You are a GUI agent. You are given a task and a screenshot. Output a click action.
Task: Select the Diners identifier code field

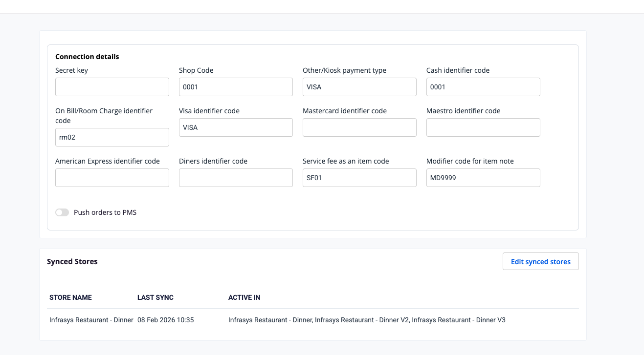[x=236, y=178]
